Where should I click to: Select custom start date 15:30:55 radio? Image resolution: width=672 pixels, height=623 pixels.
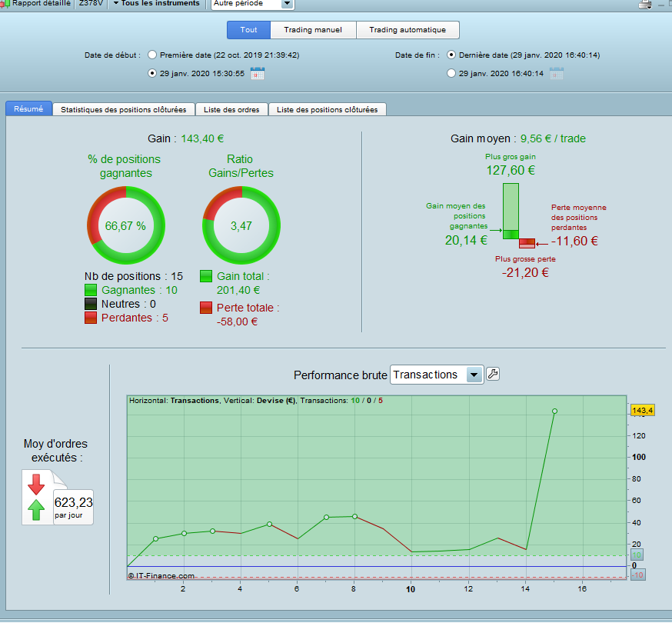(x=151, y=73)
